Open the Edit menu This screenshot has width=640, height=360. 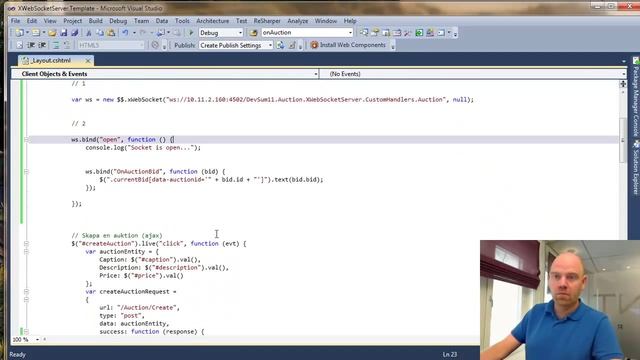[32, 21]
